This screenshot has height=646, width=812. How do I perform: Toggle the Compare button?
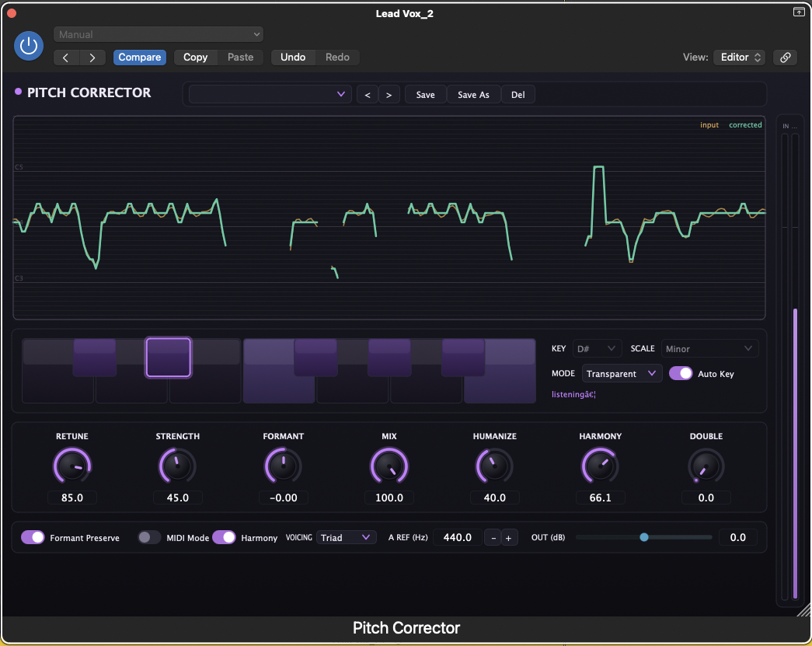[x=140, y=58]
